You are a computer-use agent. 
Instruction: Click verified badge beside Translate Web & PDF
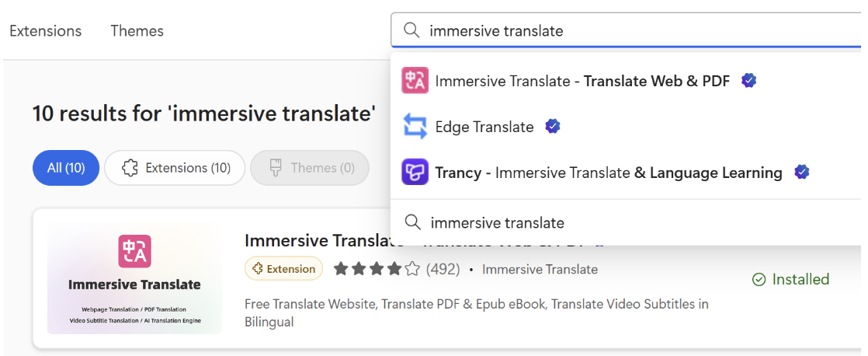pos(748,81)
